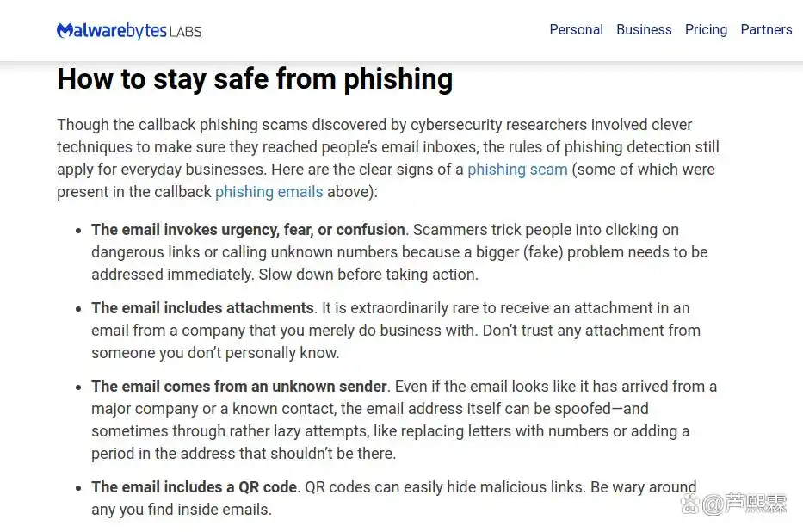Image resolution: width=803 pixels, height=532 pixels.
Task: Click the "How to stay safe from phishing" heading
Action: [x=255, y=79]
